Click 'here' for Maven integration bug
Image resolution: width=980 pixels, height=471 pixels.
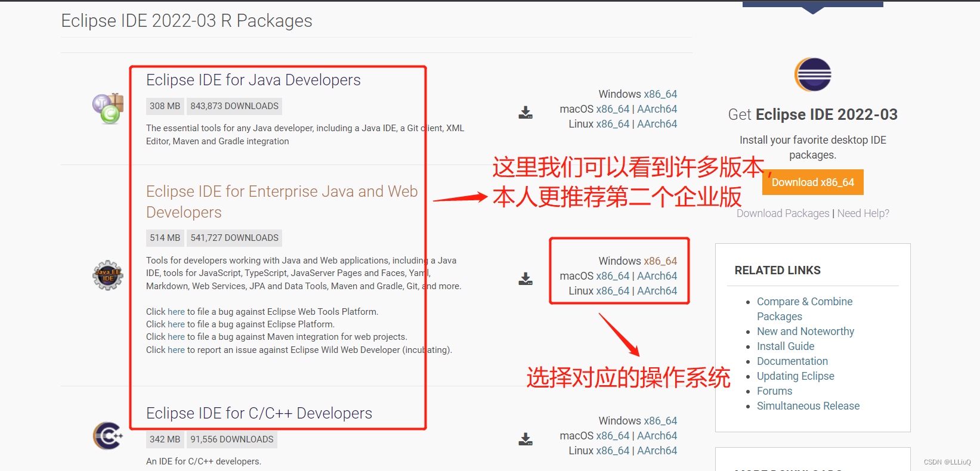pos(176,337)
